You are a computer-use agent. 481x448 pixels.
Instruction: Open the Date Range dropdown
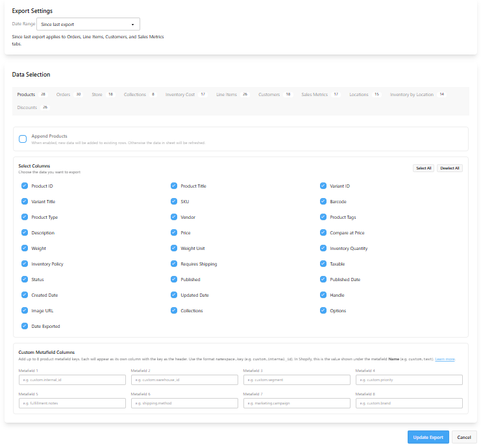pos(88,24)
